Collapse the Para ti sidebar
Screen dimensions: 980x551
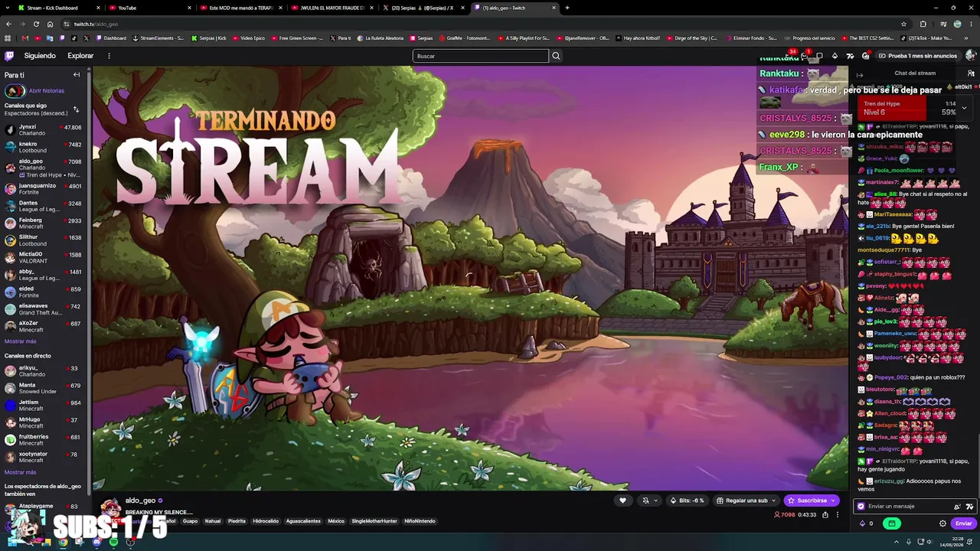77,75
